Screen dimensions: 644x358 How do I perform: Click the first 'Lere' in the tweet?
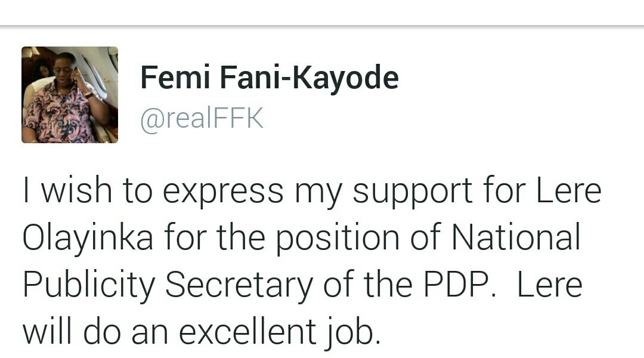569,191
